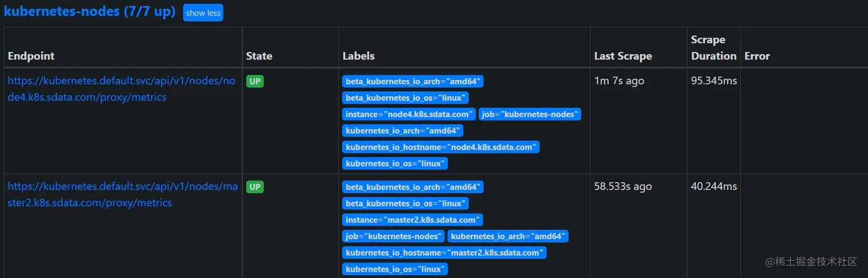This screenshot has height=278, width=868.
Task: Click kubernetes_io_os="linux" label in node4 row
Action: tap(396, 163)
